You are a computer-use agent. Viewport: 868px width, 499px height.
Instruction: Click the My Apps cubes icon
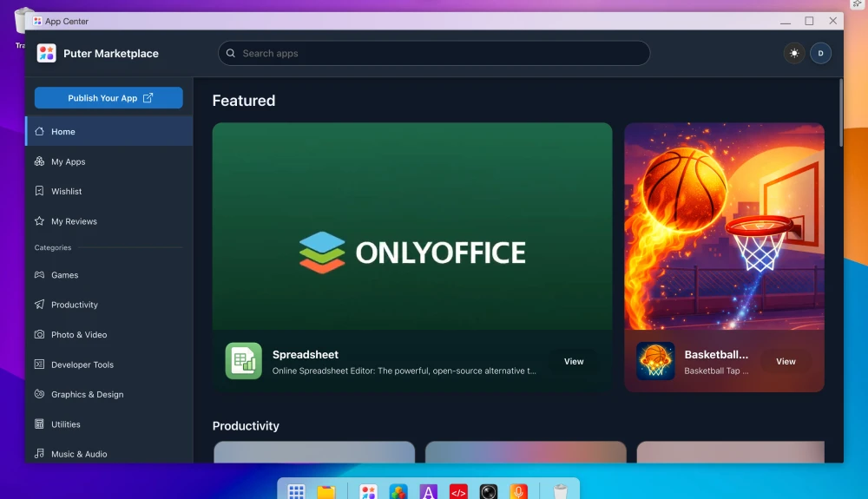(x=39, y=161)
